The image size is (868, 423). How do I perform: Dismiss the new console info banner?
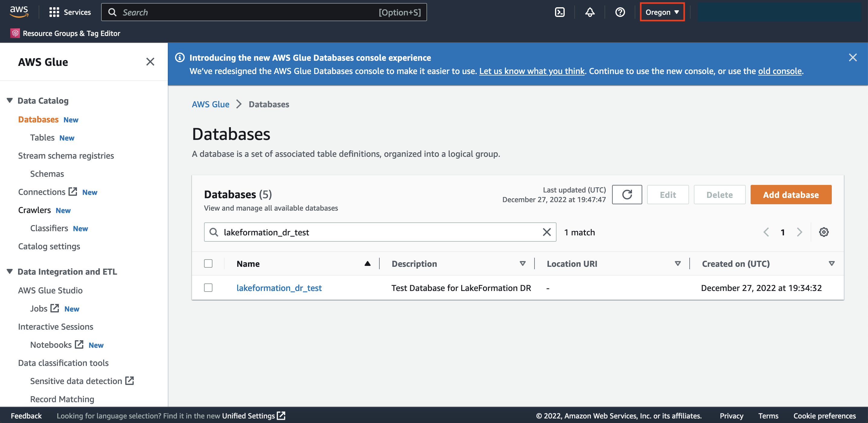[x=853, y=57]
